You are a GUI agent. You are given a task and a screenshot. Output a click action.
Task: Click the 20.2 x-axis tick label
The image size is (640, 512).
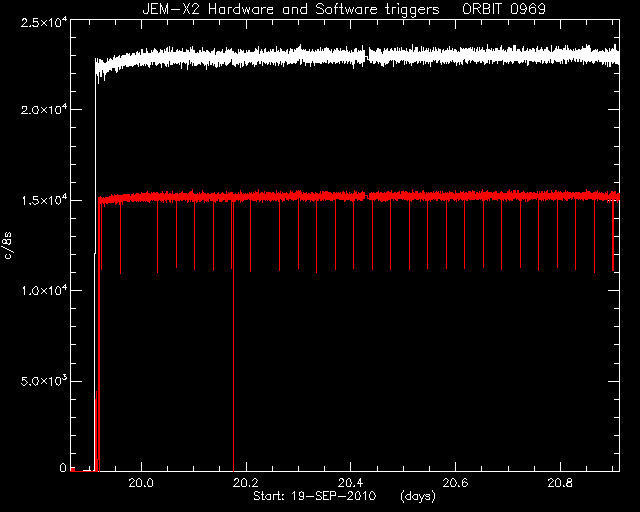coord(246,483)
